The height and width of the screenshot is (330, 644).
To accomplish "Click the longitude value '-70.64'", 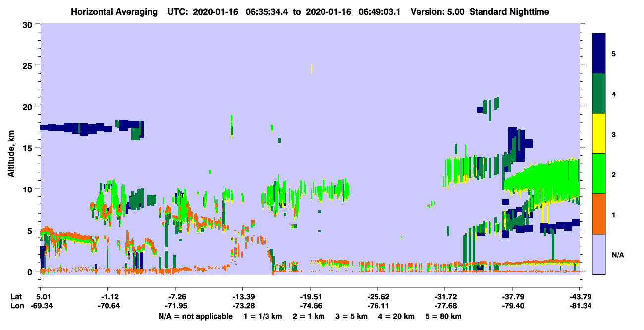I will pos(108,306).
